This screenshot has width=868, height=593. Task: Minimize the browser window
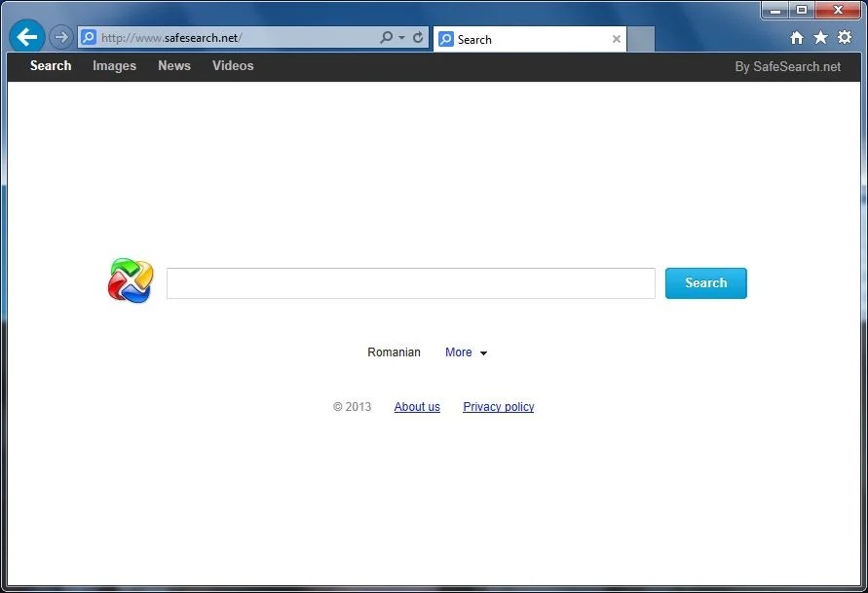coord(775,10)
